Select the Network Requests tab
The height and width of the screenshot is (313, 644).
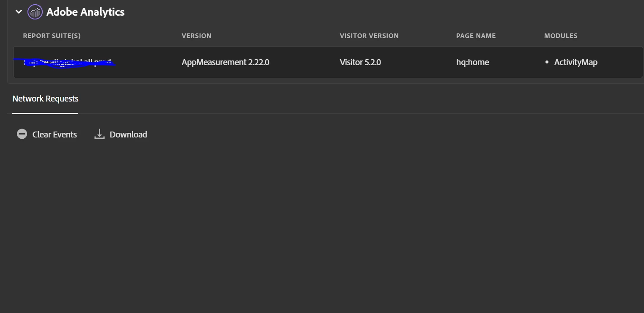click(x=45, y=99)
